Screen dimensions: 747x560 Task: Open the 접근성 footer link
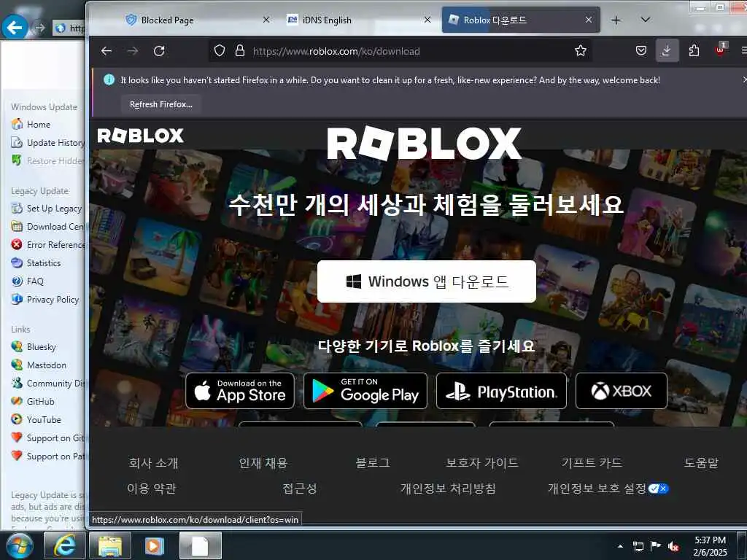pos(299,489)
